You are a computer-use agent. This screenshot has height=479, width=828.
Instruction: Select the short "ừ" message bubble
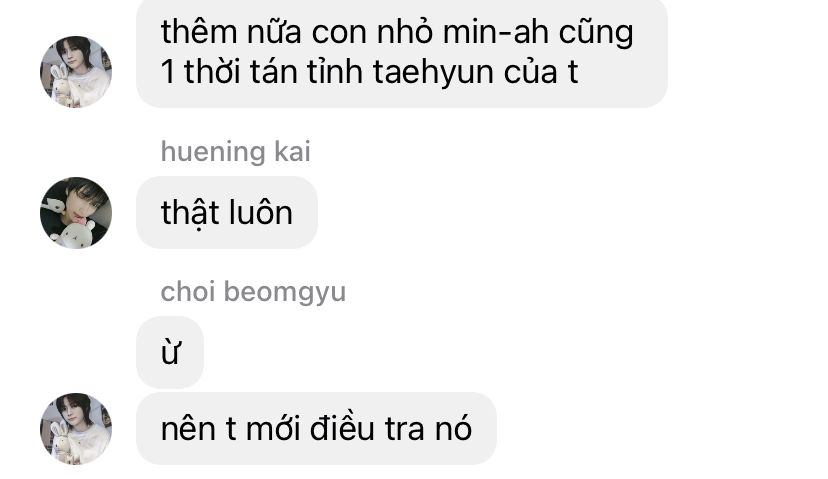pyautogui.click(x=170, y=352)
